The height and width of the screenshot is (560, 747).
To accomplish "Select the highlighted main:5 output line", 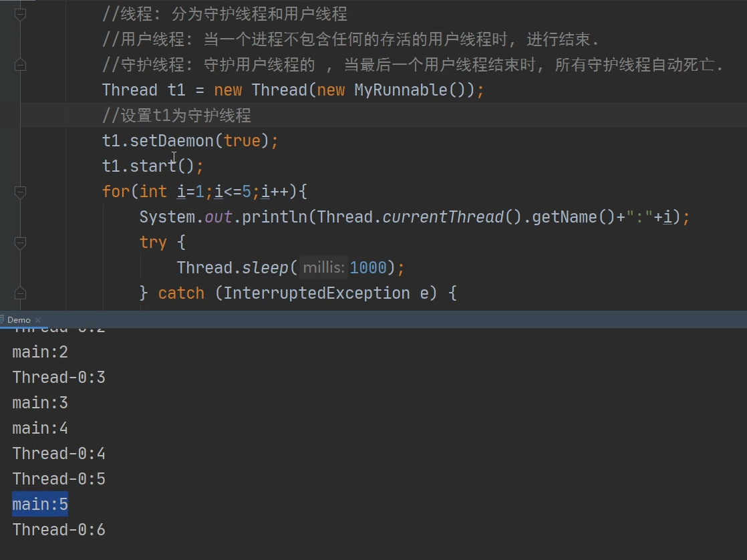I will click(x=39, y=504).
